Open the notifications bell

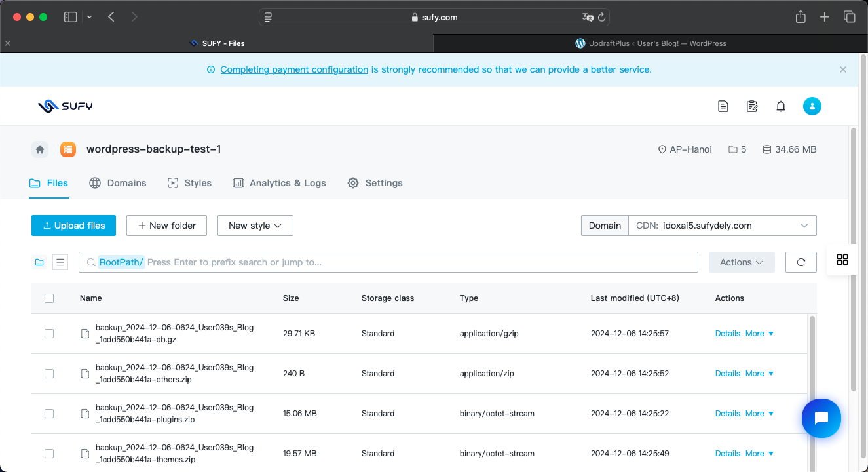781,106
